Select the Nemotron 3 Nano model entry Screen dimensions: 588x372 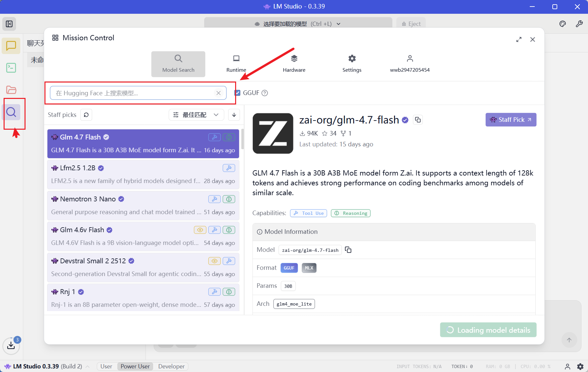[143, 206]
